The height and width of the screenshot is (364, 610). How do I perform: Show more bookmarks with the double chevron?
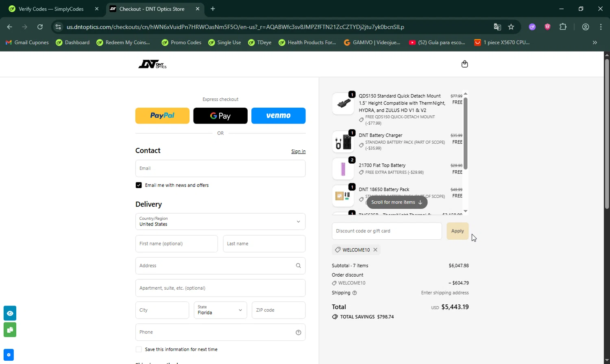click(595, 42)
